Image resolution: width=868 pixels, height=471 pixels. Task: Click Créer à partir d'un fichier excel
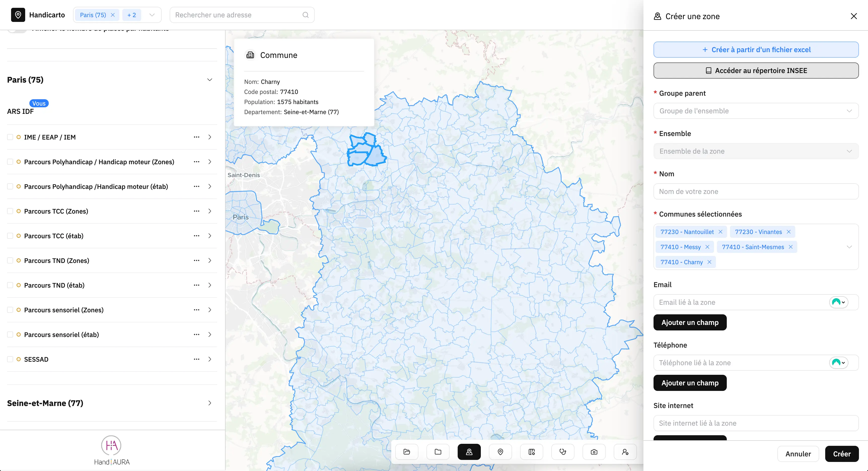(x=755, y=50)
